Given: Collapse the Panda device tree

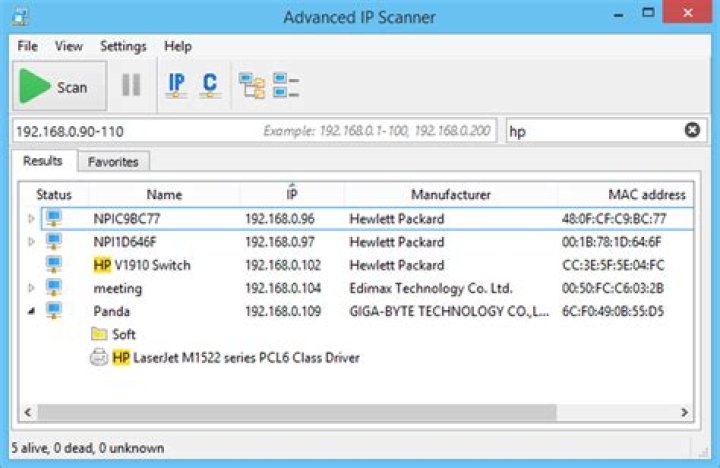Looking at the screenshot, I should point(30,311).
